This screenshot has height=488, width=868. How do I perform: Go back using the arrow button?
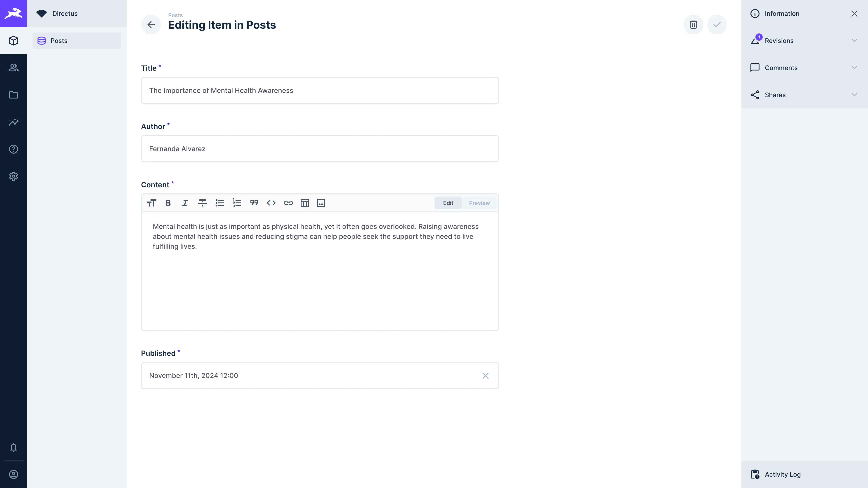pyautogui.click(x=151, y=25)
